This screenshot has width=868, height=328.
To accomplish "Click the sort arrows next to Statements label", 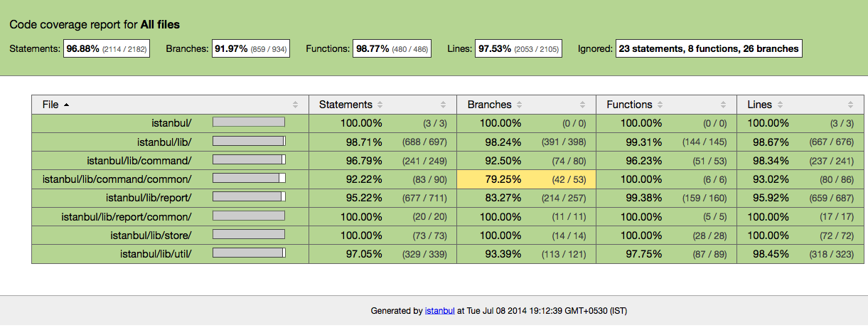I will point(380,105).
